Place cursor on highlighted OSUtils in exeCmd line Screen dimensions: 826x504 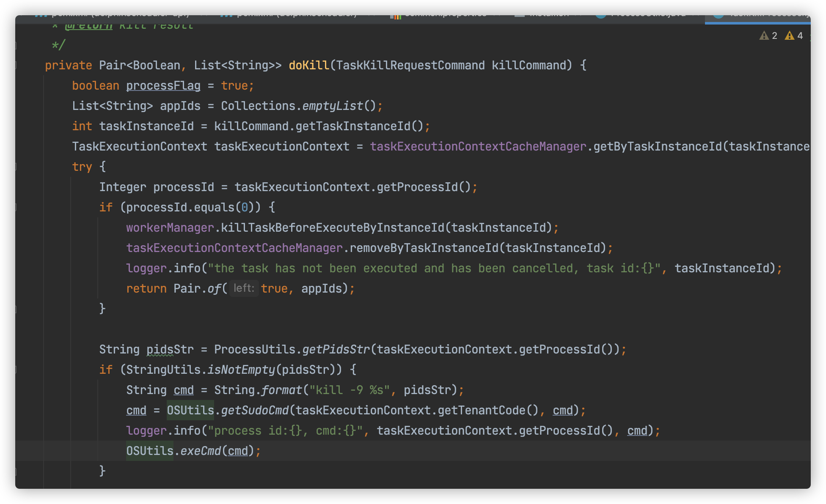pyautogui.click(x=150, y=451)
